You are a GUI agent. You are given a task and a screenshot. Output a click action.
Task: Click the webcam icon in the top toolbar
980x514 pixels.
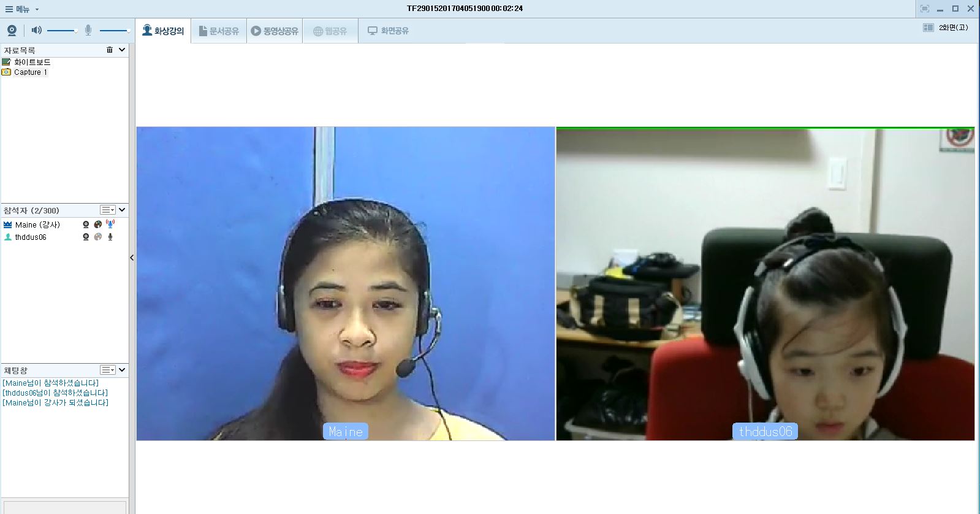(12, 31)
